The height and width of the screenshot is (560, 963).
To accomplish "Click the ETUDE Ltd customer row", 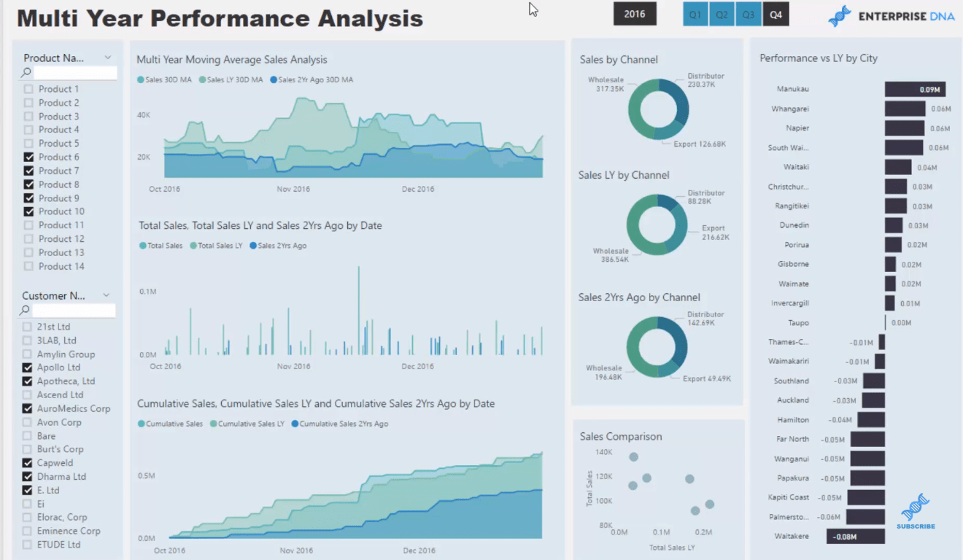I will [58, 545].
